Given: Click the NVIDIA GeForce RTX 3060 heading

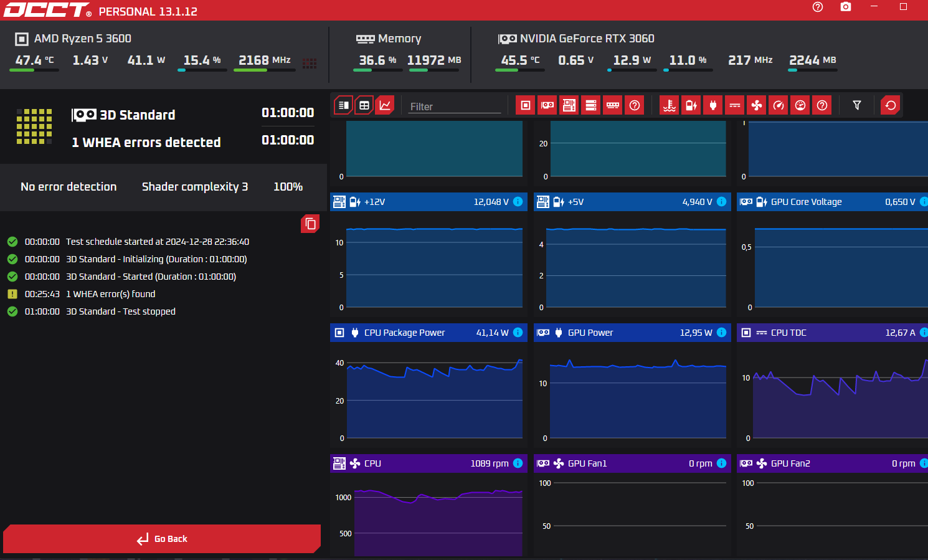Looking at the screenshot, I should click(587, 39).
